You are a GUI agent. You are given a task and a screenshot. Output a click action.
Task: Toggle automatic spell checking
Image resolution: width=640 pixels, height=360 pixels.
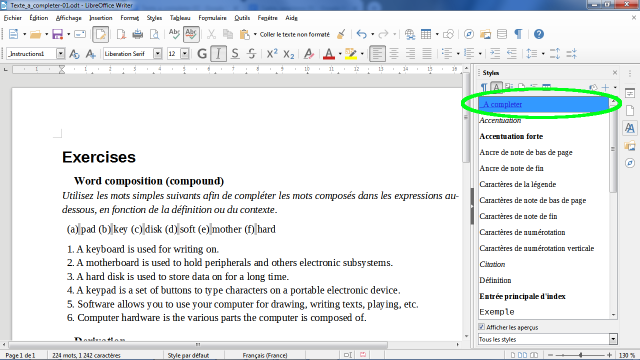(191, 34)
